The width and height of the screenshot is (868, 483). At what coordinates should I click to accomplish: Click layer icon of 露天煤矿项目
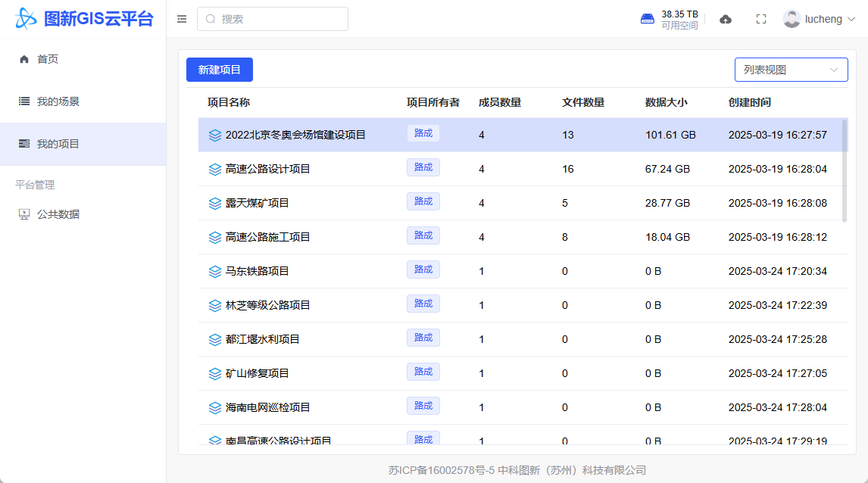coord(215,203)
